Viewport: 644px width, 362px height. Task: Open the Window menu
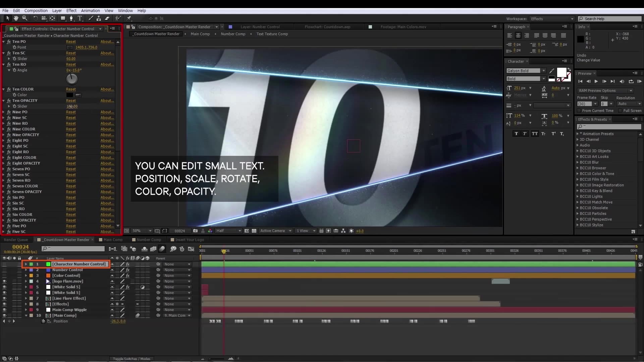click(125, 10)
